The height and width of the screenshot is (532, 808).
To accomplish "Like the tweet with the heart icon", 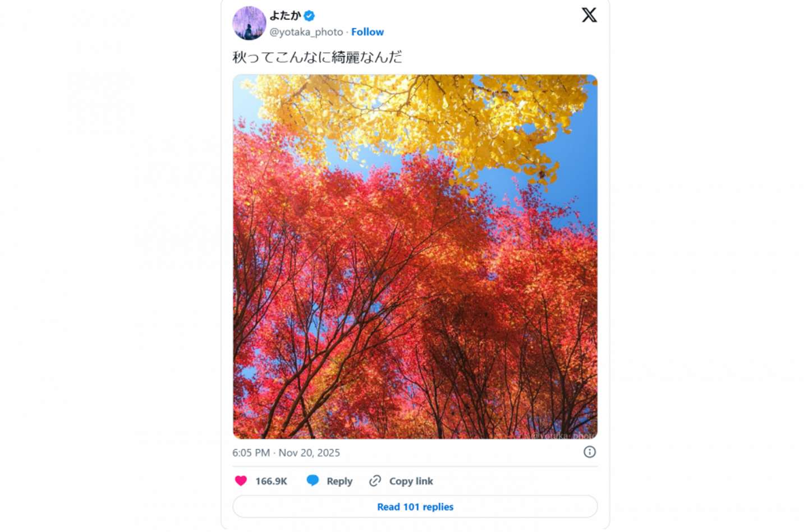I will tap(241, 480).
